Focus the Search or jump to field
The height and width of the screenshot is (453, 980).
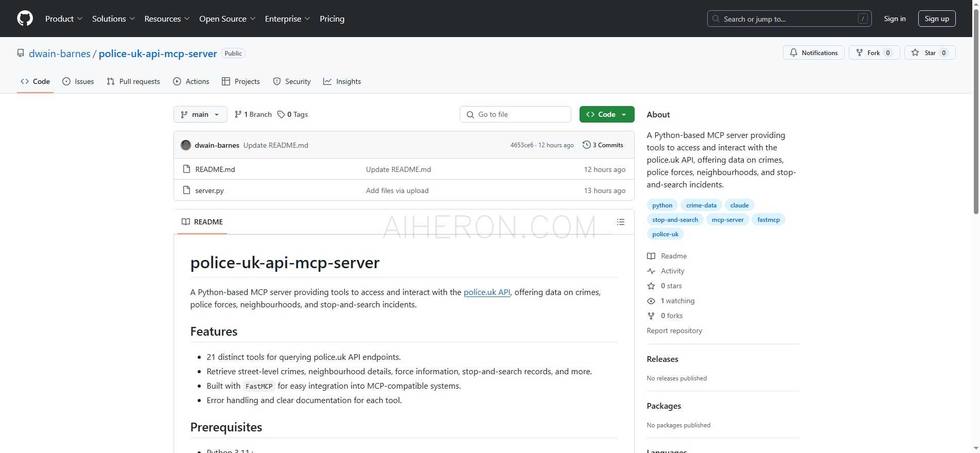[x=789, y=19]
